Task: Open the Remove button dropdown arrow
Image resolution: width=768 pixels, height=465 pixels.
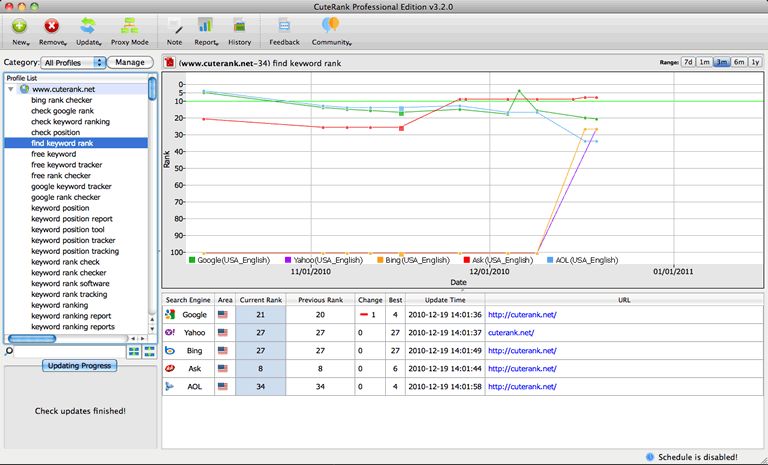Action: click(x=65, y=44)
